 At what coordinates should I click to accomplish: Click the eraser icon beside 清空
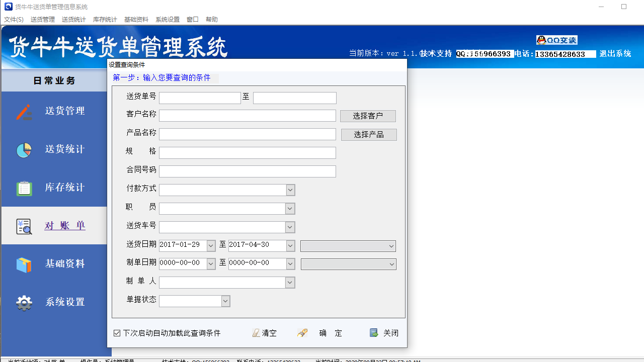click(256, 332)
